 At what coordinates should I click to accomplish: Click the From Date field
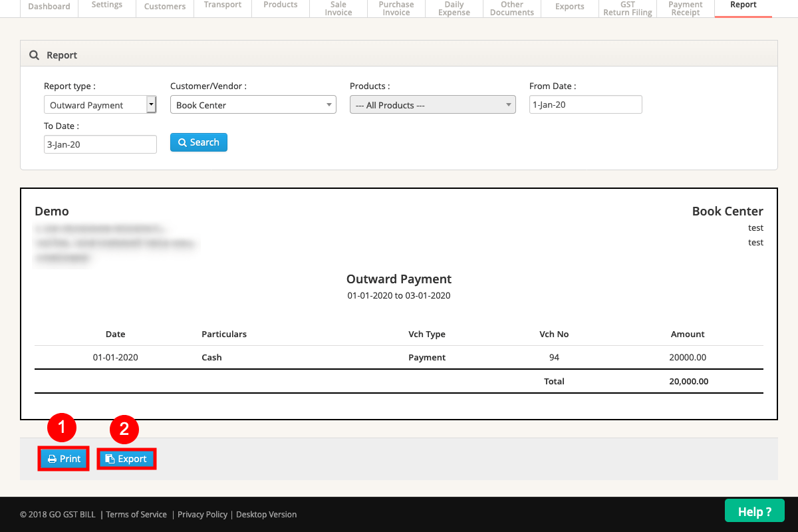click(585, 104)
